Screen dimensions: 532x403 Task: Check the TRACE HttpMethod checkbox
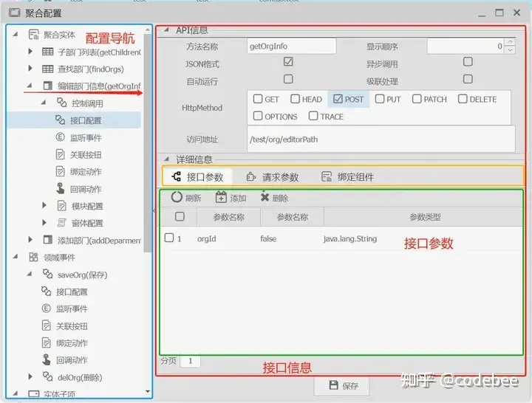click(313, 116)
